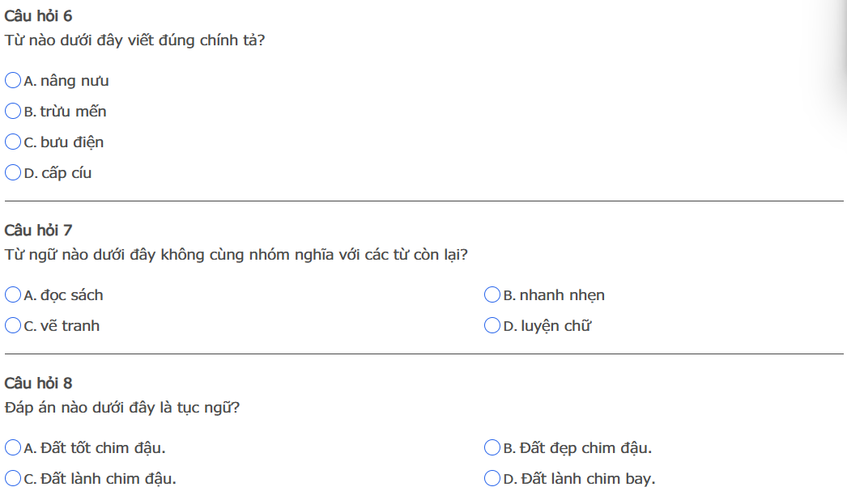Select radio button 'Đất đẹp chim đậu.'
The width and height of the screenshot is (847, 504).
click(492, 447)
